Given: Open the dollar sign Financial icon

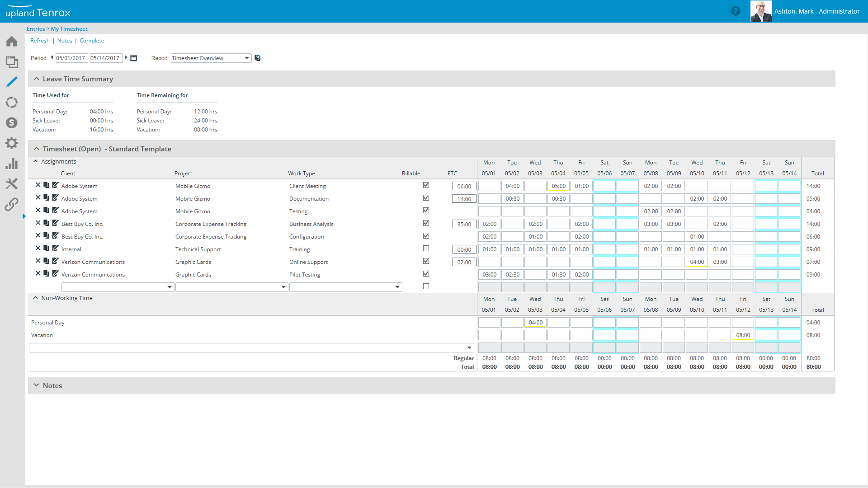Looking at the screenshot, I should click(12, 123).
